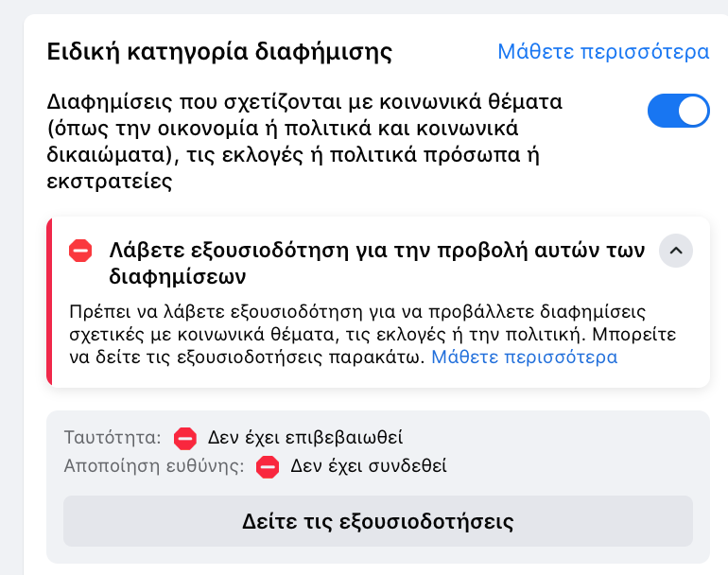
Task: Collapse the authorization alert with the chevron
Action: pyautogui.click(x=675, y=252)
